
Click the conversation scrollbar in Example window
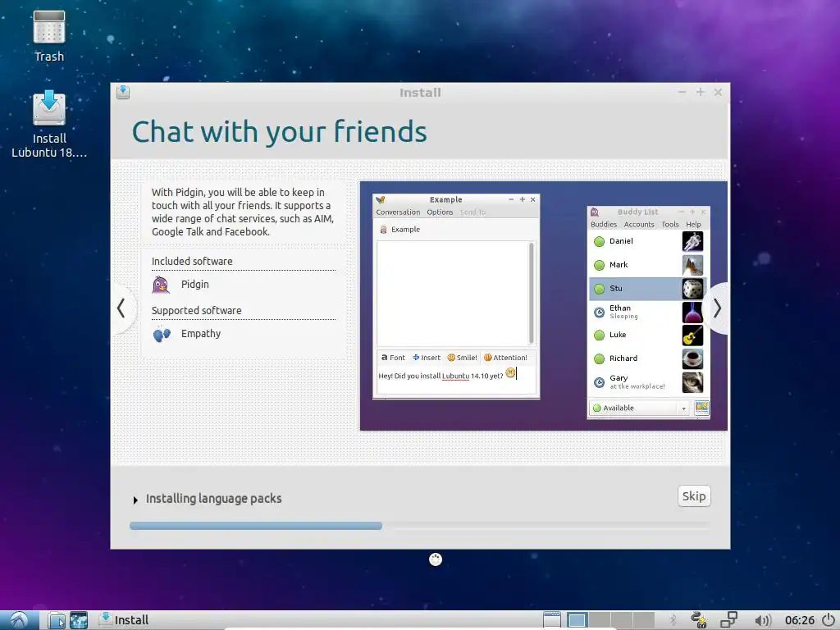532,293
